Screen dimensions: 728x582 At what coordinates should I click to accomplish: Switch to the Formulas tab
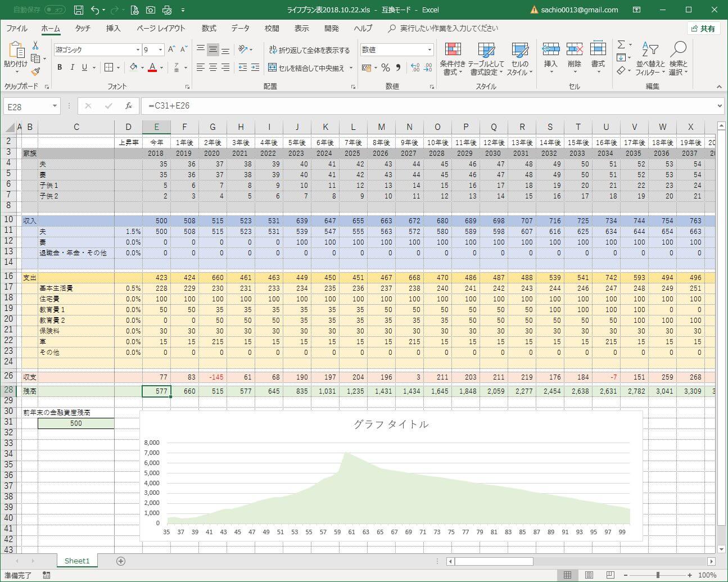pyautogui.click(x=209, y=28)
